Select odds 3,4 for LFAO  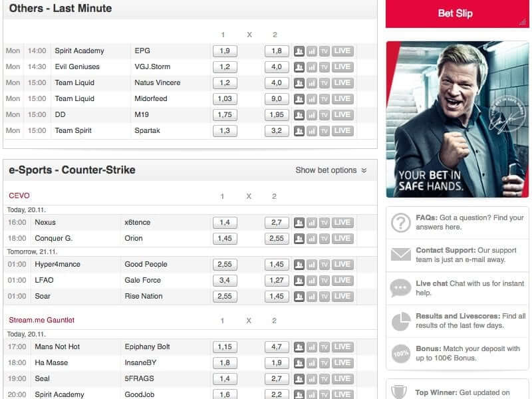pos(225,280)
